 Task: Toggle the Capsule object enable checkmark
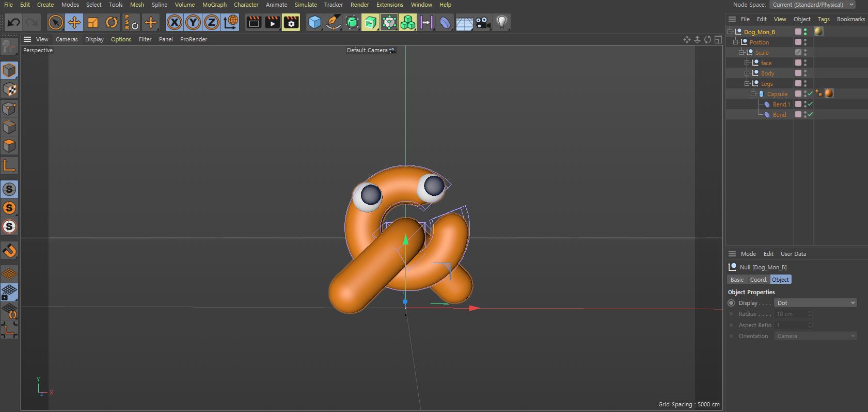pyautogui.click(x=810, y=94)
